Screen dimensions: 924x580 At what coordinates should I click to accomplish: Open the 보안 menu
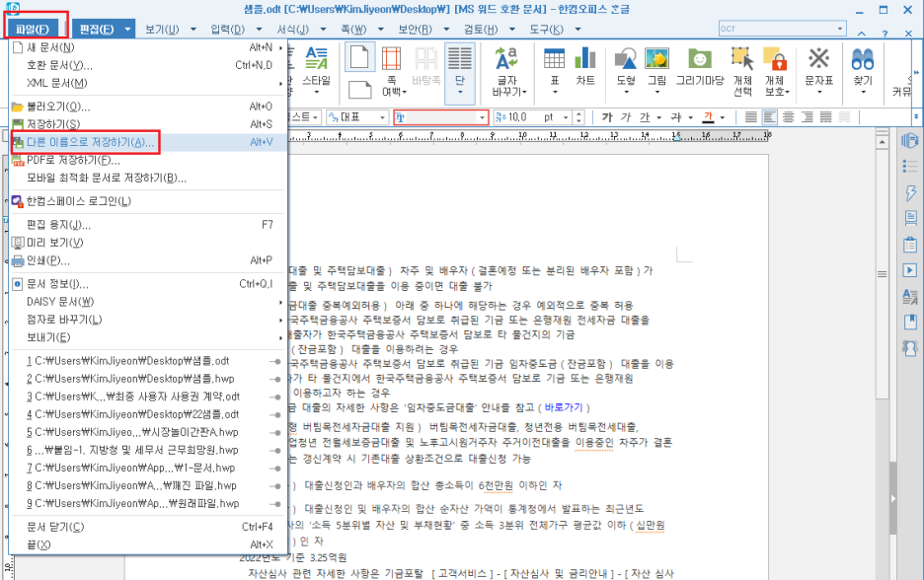pyautogui.click(x=415, y=29)
